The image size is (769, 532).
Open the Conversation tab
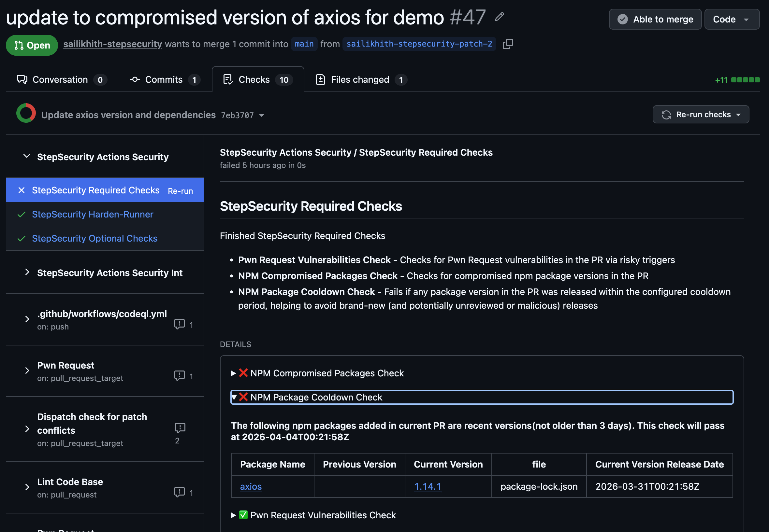point(60,80)
